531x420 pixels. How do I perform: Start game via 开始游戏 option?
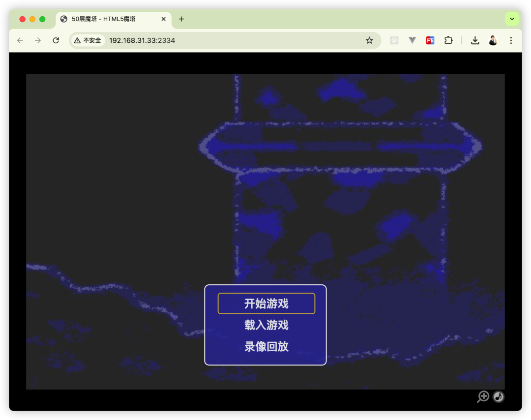[266, 303]
